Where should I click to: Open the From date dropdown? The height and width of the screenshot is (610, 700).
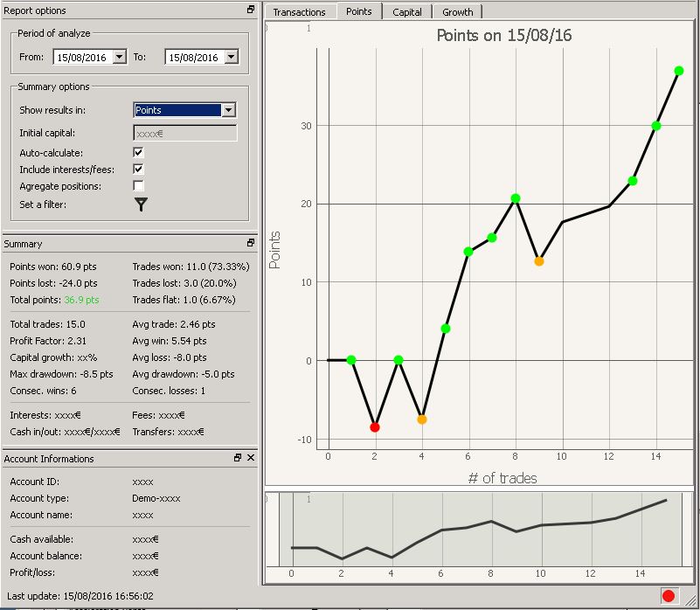pos(120,58)
